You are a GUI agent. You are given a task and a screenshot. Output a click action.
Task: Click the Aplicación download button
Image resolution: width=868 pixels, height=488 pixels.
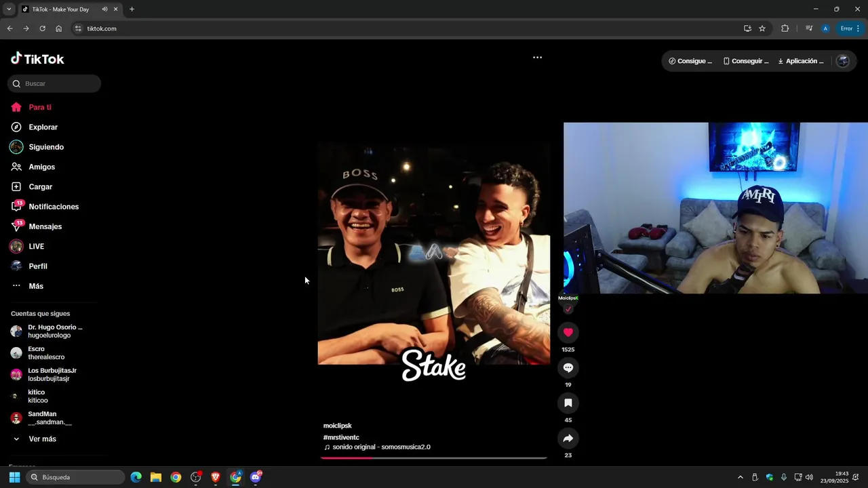(x=801, y=61)
